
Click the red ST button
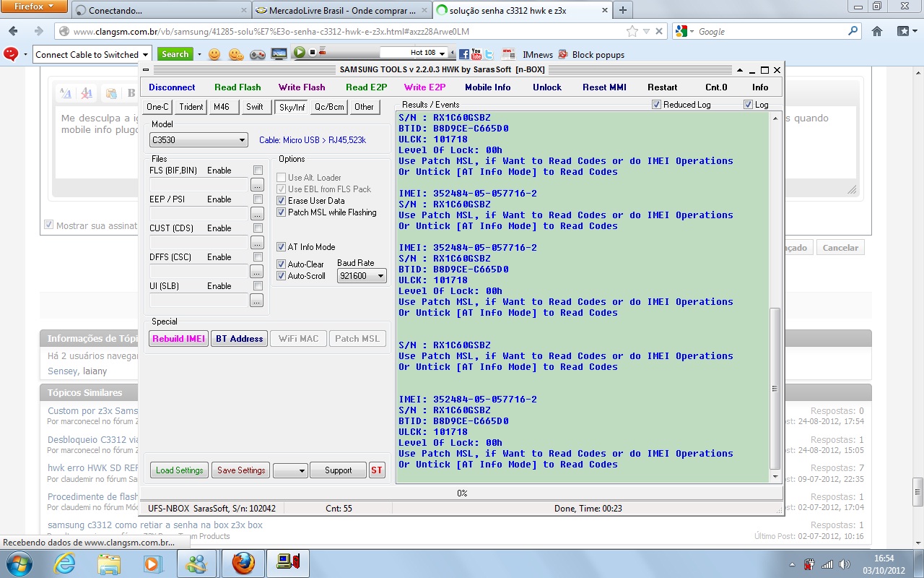pos(377,470)
